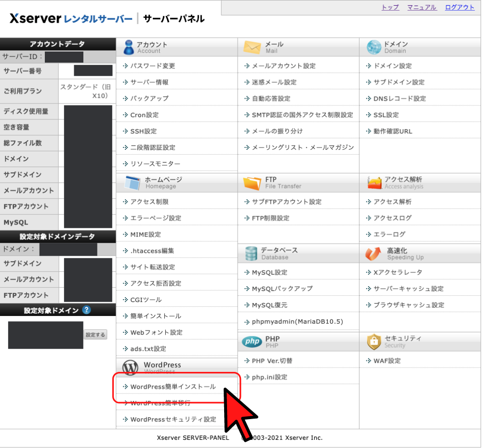482x448 pixels.
Task: Click the Access analysis chart icon
Action: 375,183
